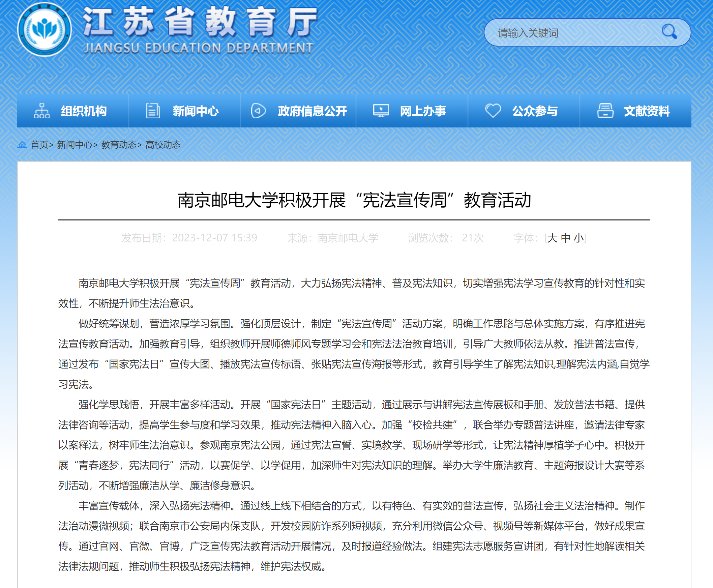713x588 pixels.
Task: Click the organization chart icon beside 组织机构
Action: pos(42,111)
